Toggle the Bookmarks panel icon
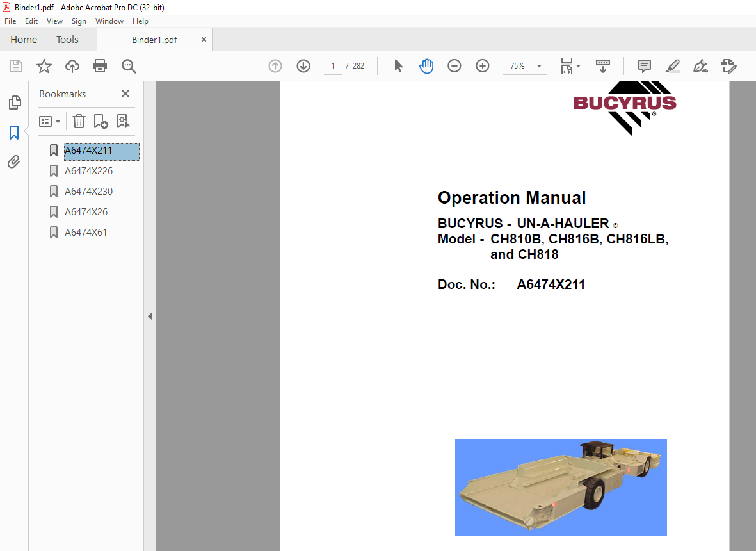The width and height of the screenshot is (756, 551). pos(14,132)
